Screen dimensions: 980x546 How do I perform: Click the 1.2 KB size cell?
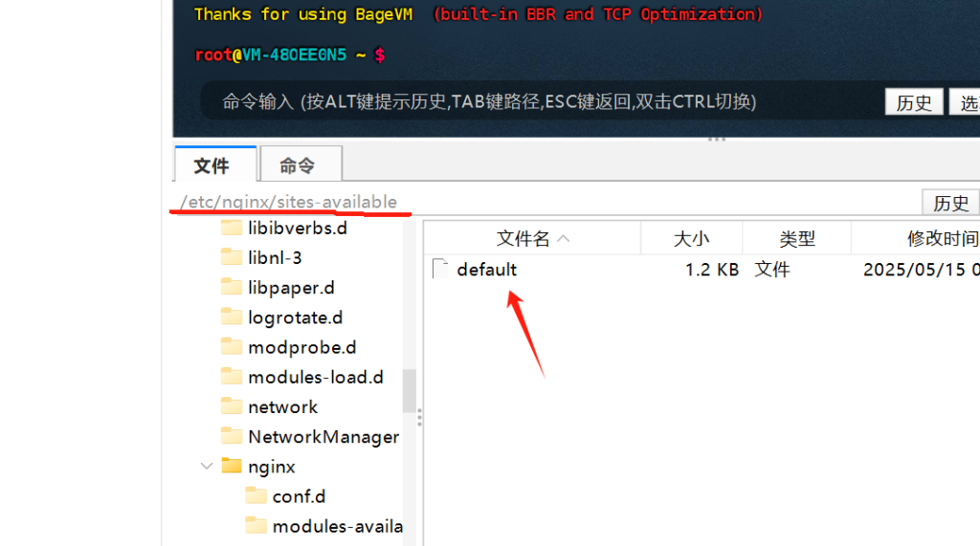711,270
